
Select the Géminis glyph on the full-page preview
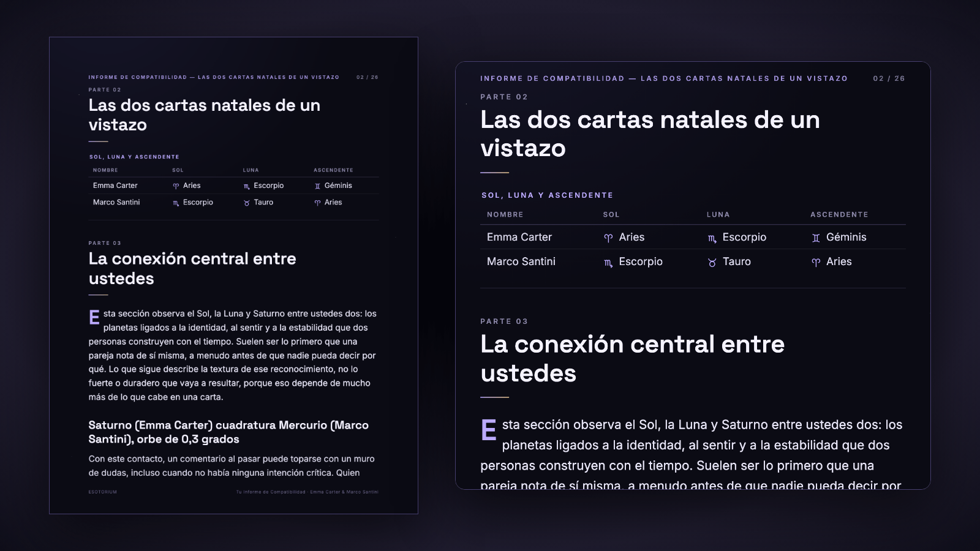(317, 186)
